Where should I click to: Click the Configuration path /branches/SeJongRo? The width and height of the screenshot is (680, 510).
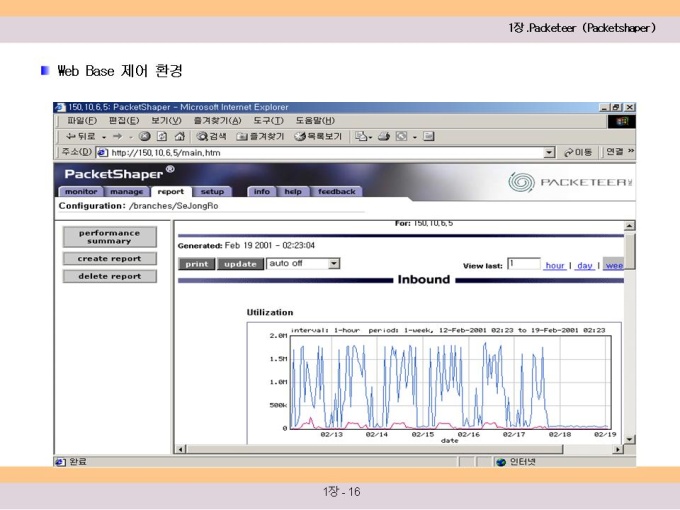point(174,206)
